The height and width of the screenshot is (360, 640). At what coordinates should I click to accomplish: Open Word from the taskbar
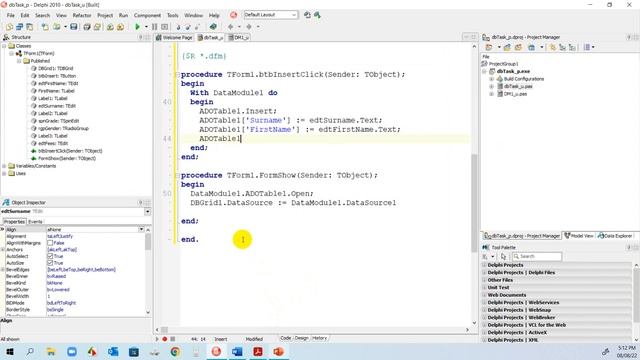pos(237,351)
